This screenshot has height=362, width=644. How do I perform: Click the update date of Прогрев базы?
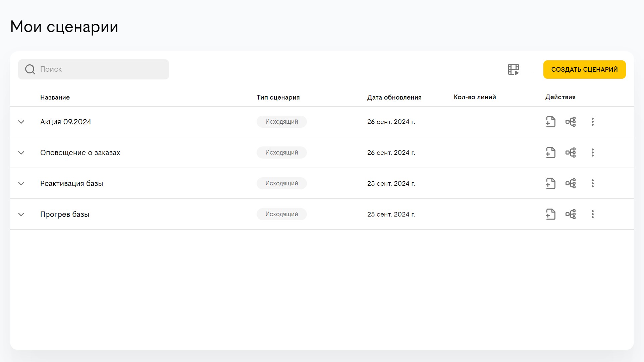[x=391, y=214]
